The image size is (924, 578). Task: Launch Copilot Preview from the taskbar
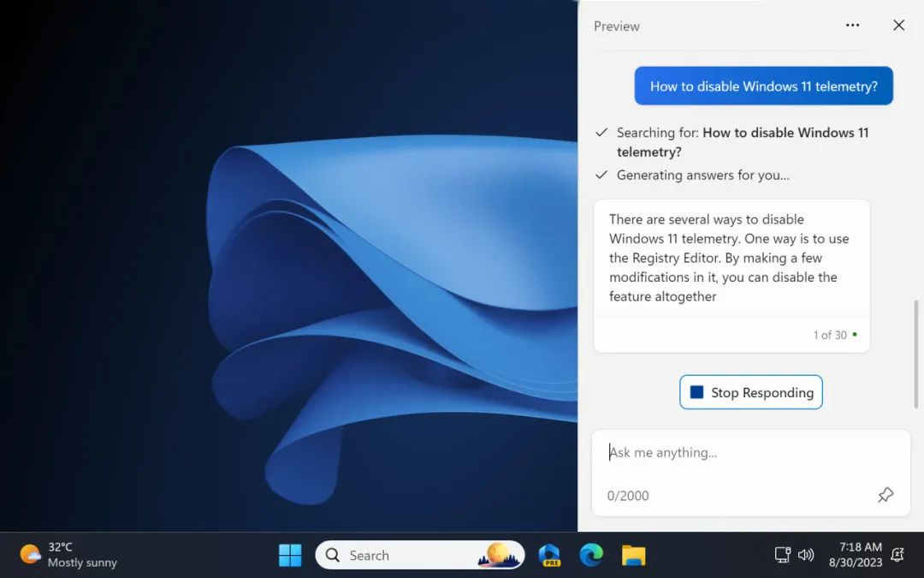click(549, 555)
